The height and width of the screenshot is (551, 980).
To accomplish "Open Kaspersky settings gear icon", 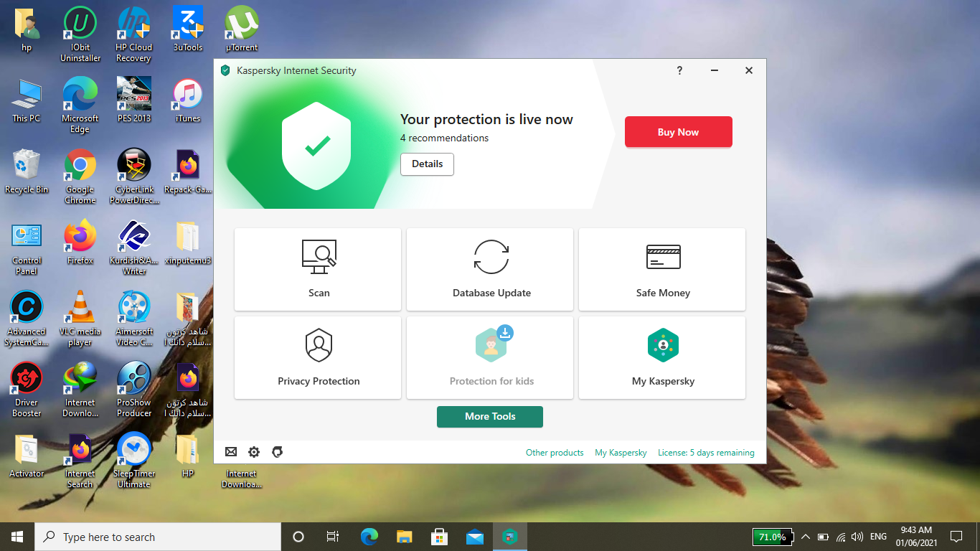I will (x=254, y=452).
